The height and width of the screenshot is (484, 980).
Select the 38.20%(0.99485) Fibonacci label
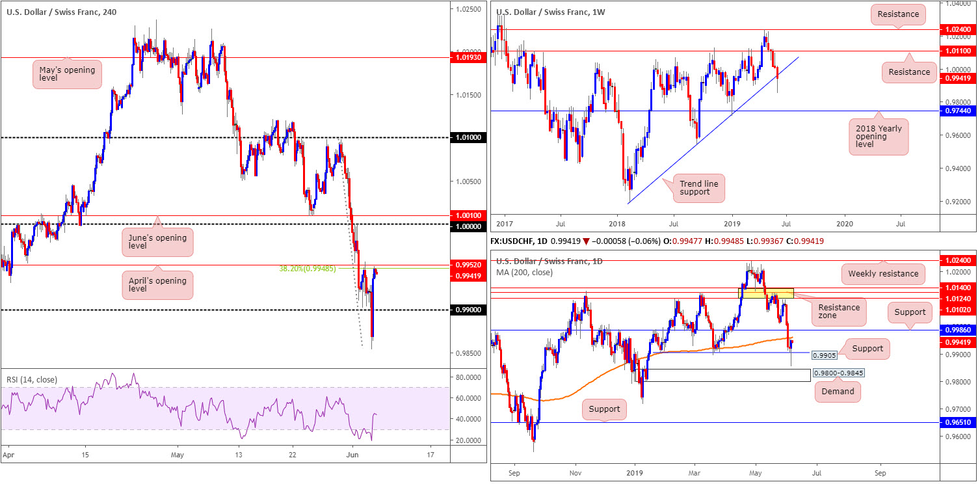(x=307, y=268)
